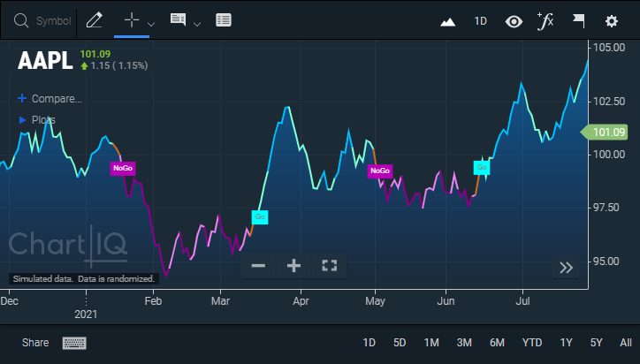Open the studies fx icon
640x364 pixels.
click(x=545, y=21)
